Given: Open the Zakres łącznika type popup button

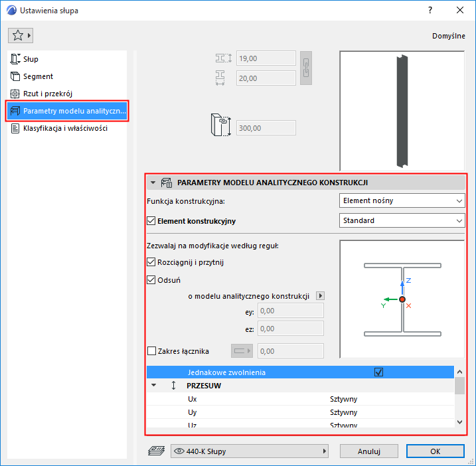Looking at the screenshot, I should point(242,351).
